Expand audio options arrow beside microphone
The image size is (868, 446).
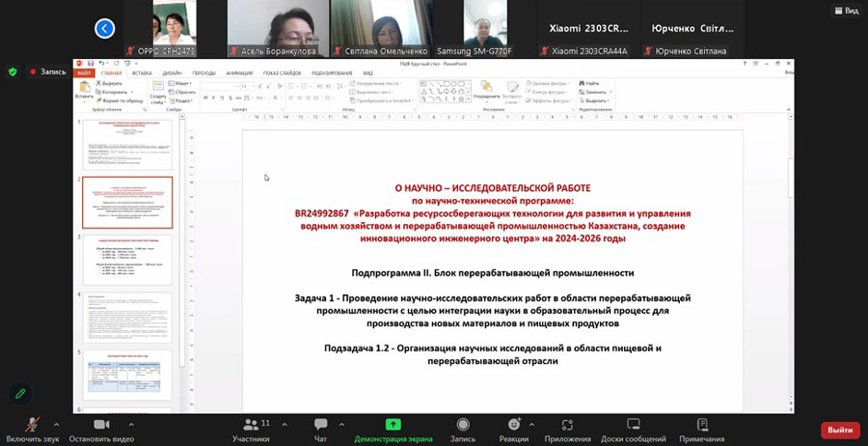[56, 424]
